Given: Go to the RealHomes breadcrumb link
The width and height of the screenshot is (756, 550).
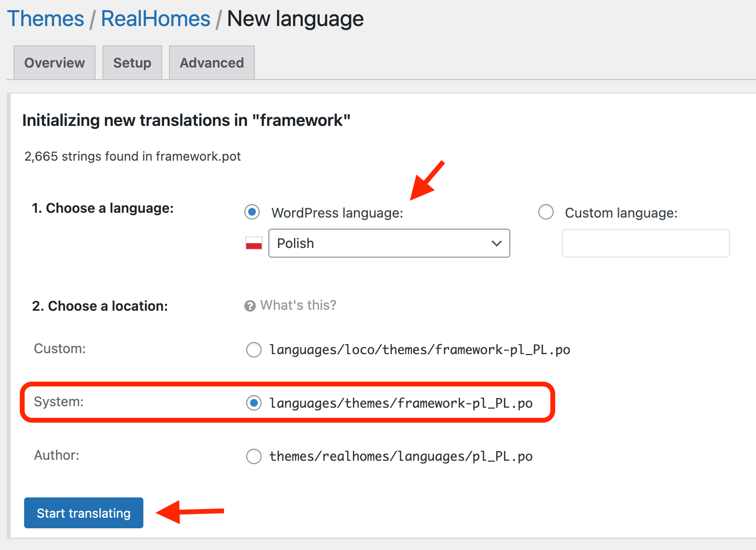Looking at the screenshot, I should [x=155, y=19].
